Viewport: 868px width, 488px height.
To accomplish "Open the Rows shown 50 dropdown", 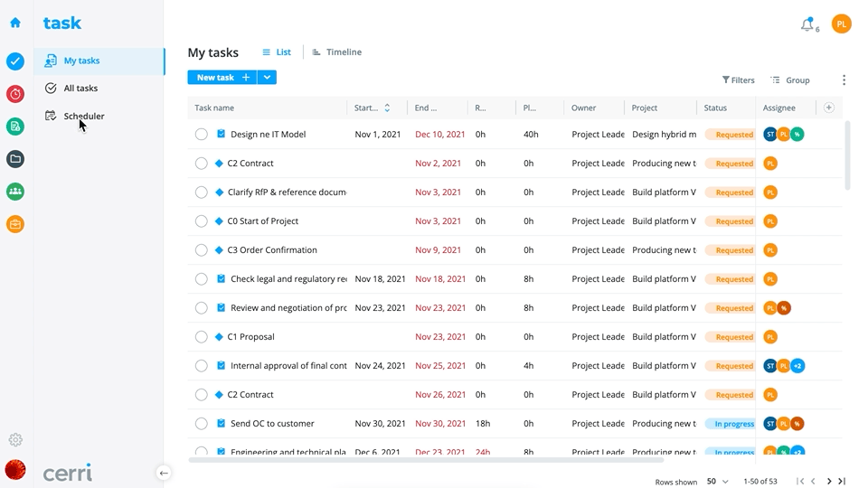I will [x=717, y=482].
